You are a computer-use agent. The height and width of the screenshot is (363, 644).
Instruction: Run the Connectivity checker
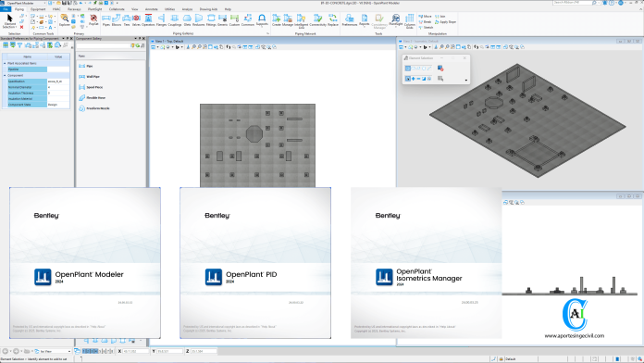pos(318,19)
